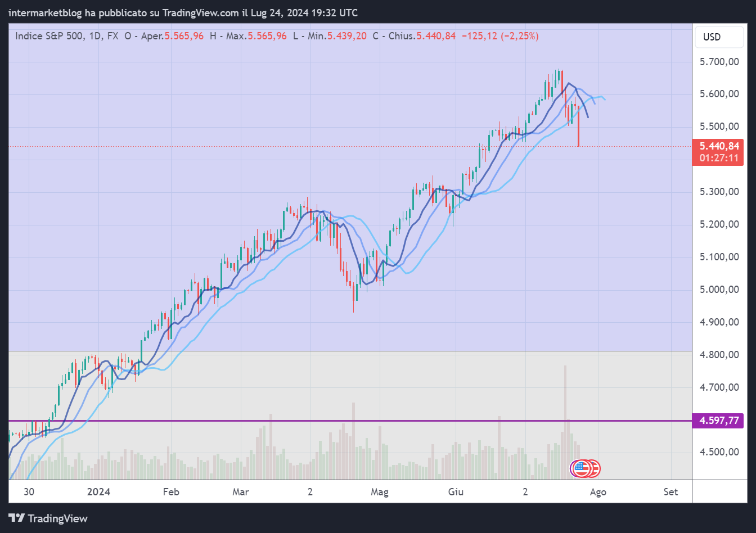Click the TradingView logo at bottom left
756x533 pixels.
click(x=48, y=518)
